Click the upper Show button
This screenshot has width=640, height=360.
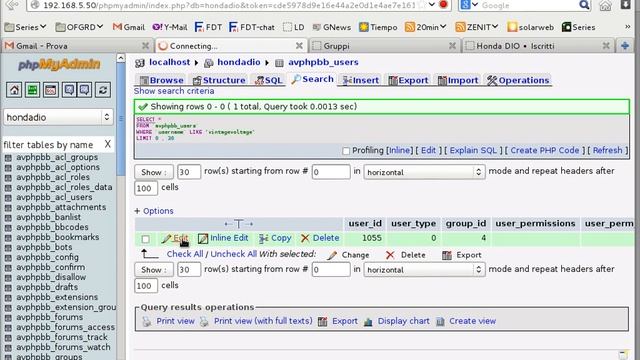pos(154,172)
